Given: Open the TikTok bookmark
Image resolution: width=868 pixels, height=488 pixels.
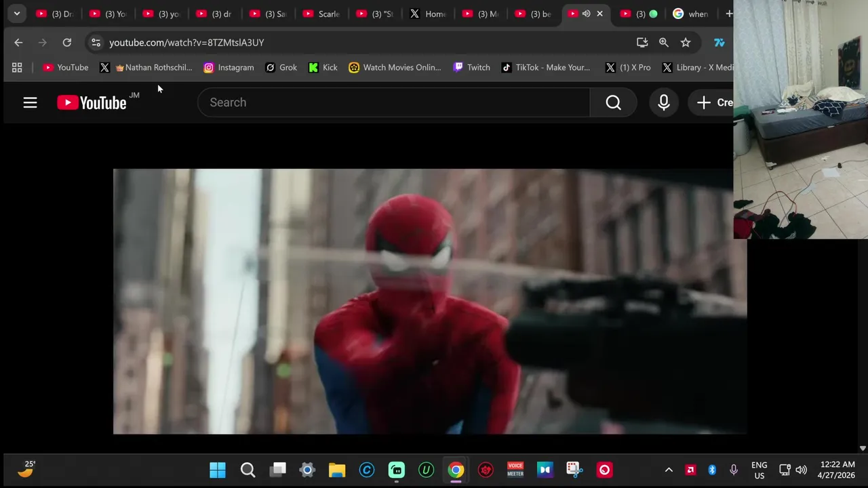Looking at the screenshot, I should click(x=546, y=67).
